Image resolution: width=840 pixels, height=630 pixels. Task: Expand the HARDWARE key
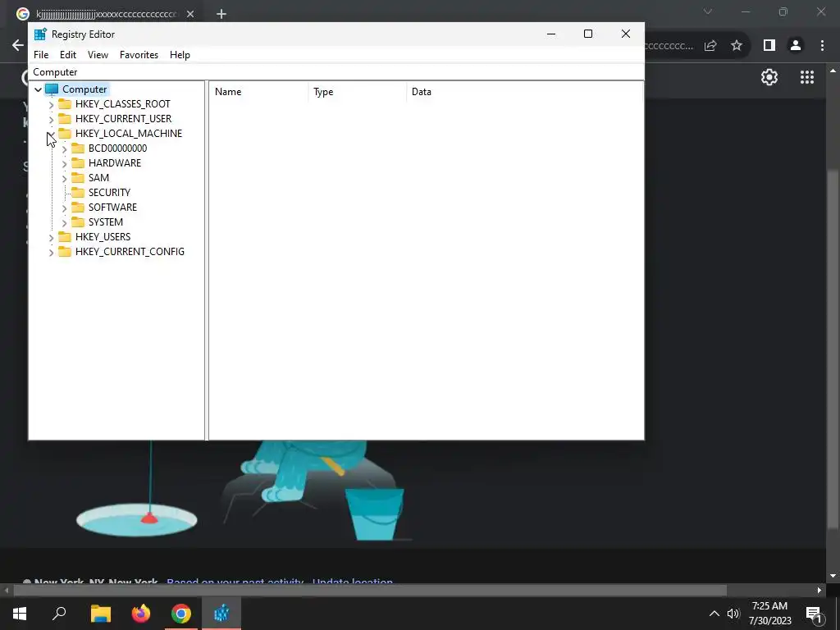click(64, 163)
